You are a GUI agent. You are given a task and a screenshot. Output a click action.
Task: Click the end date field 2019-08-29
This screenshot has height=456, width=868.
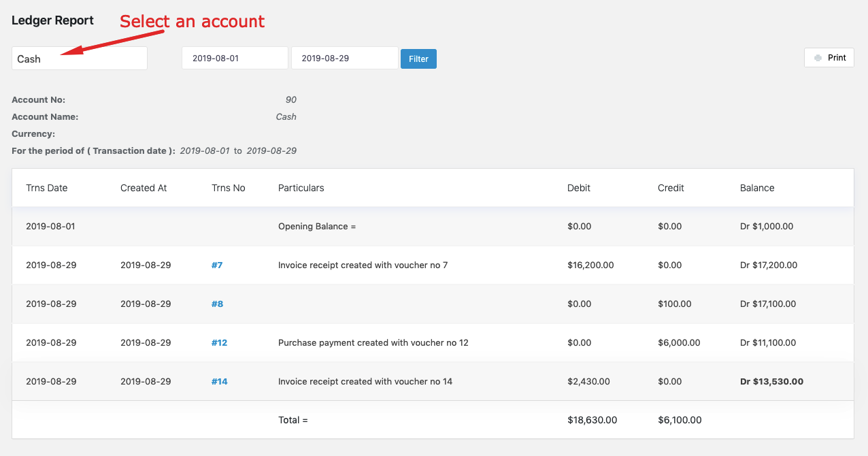[344, 59]
